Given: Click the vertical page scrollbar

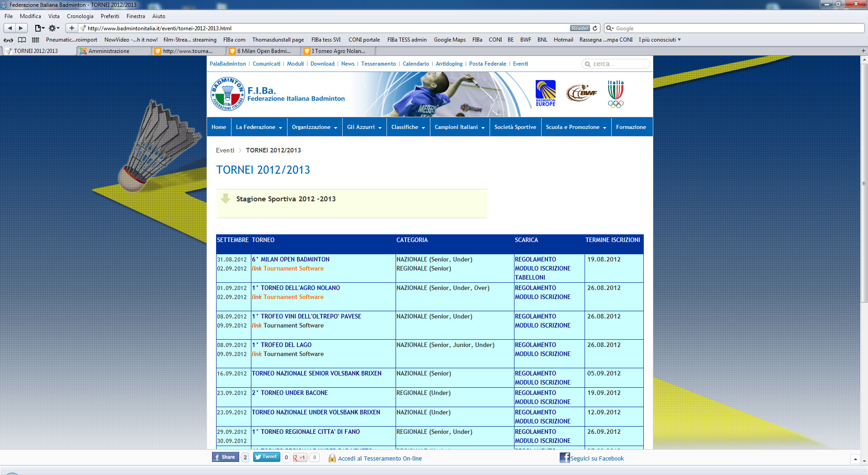Looking at the screenshot, I should point(864,183).
